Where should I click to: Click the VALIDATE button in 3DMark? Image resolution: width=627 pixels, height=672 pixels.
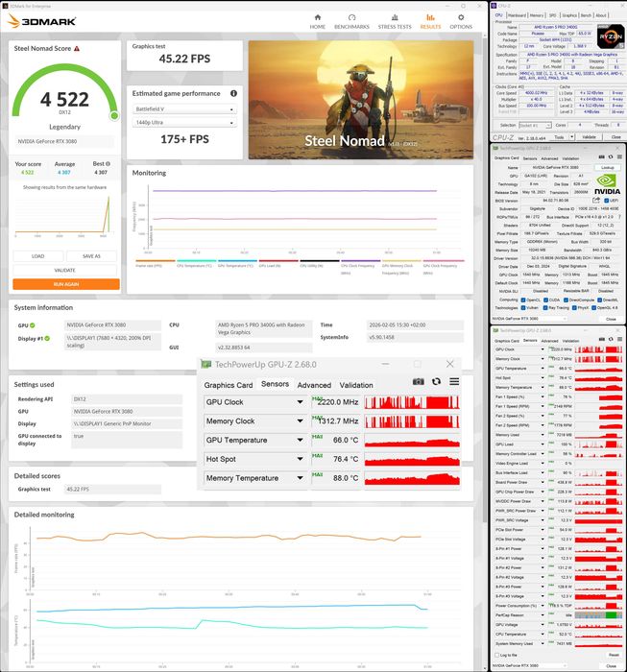(x=64, y=271)
